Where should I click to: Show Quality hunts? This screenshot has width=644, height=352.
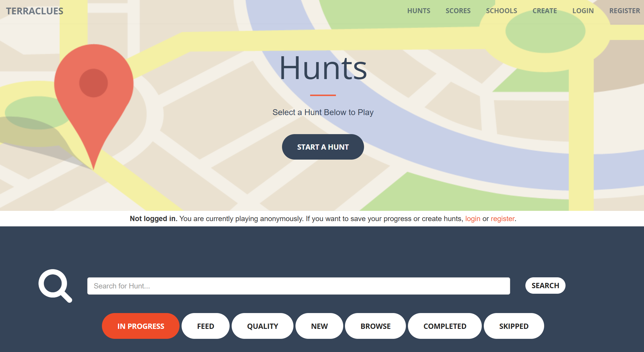262,326
